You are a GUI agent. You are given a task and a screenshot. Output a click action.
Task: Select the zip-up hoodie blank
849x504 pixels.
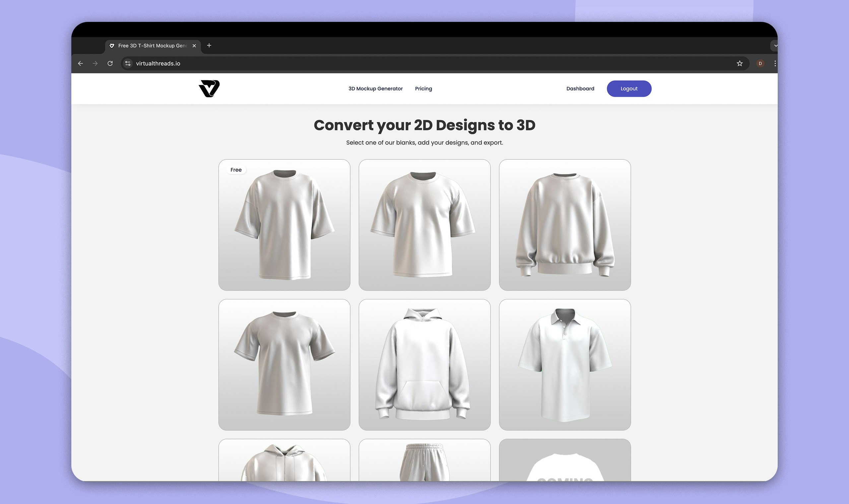[x=284, y=460]
